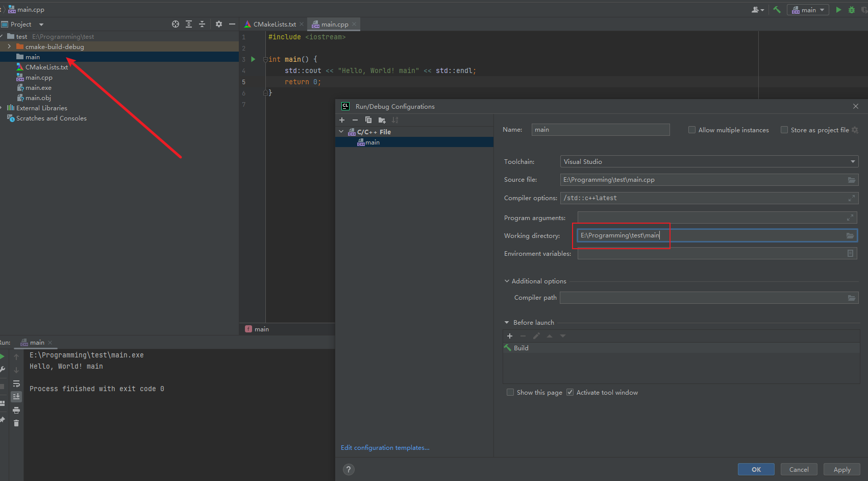Screen dimensions: 868x481
Task: Add new configuration with plus icon
Action: (342, 120)
